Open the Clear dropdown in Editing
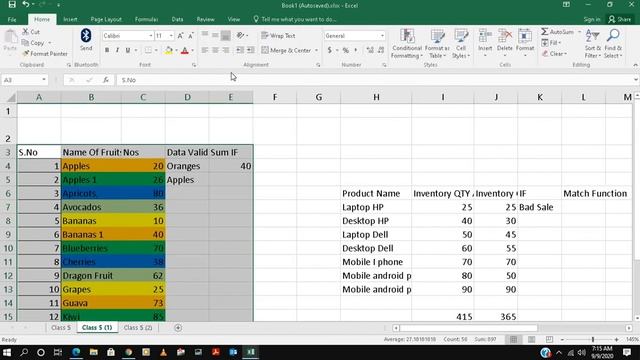The height and width of the screenshot is (360, 640). pyautogui.click(x=554, y=53)
